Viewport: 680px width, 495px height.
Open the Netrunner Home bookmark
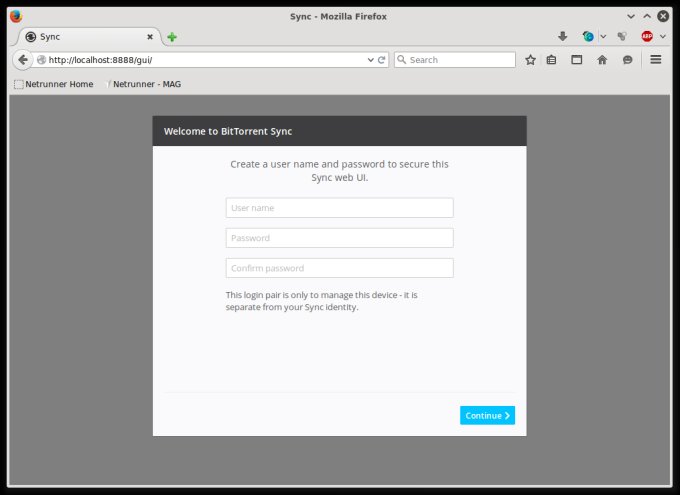coord(54,84)
